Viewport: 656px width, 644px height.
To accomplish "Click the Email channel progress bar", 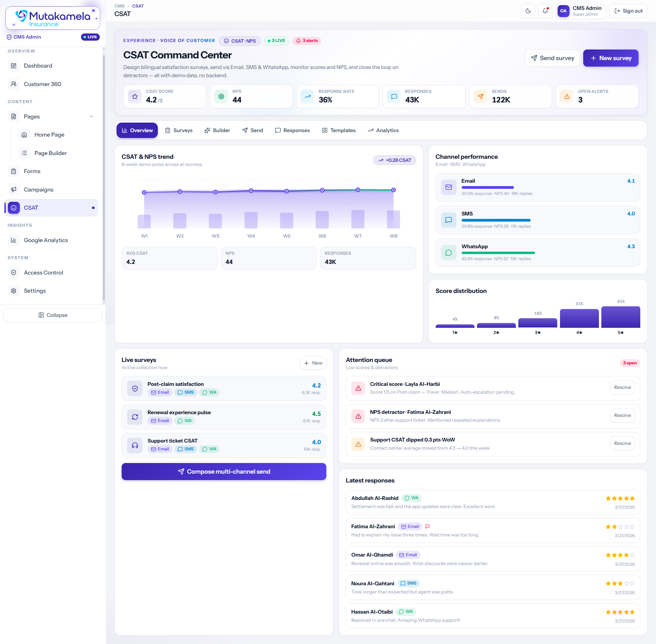I will tap(488, 187).
